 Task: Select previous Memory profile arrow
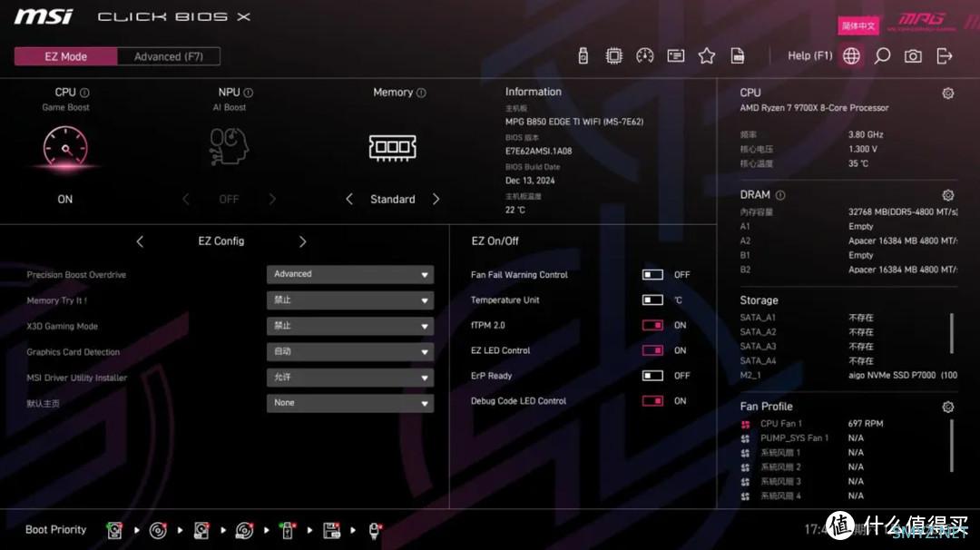point(349,199)
